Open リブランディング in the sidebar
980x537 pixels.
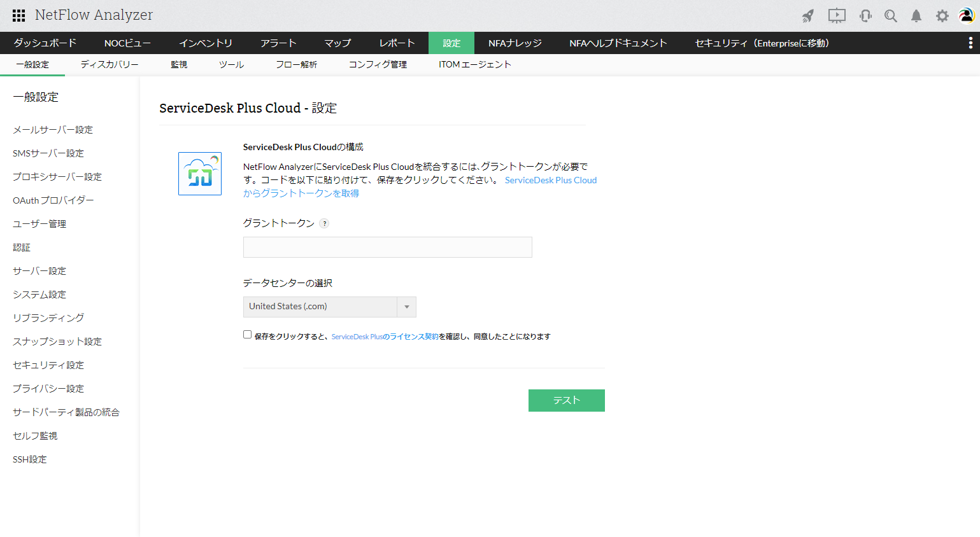click(x=48, y=318)
